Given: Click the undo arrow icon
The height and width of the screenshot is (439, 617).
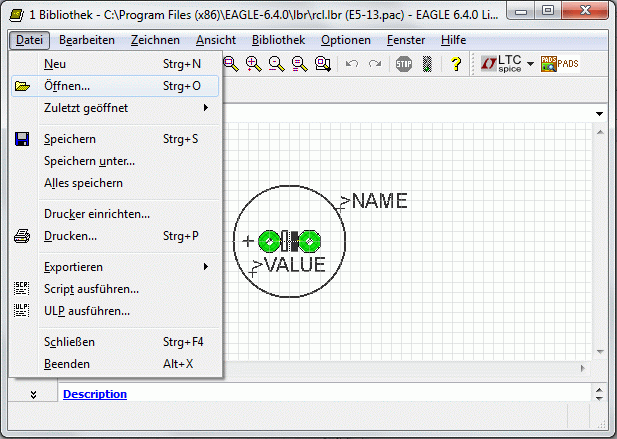Looking at the screenshot, I should tap(352, 64).
